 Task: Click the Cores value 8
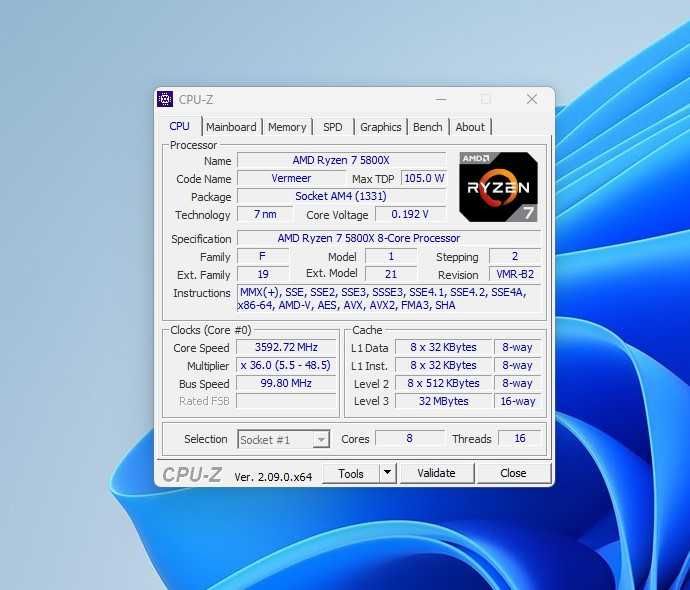(410, 438)
